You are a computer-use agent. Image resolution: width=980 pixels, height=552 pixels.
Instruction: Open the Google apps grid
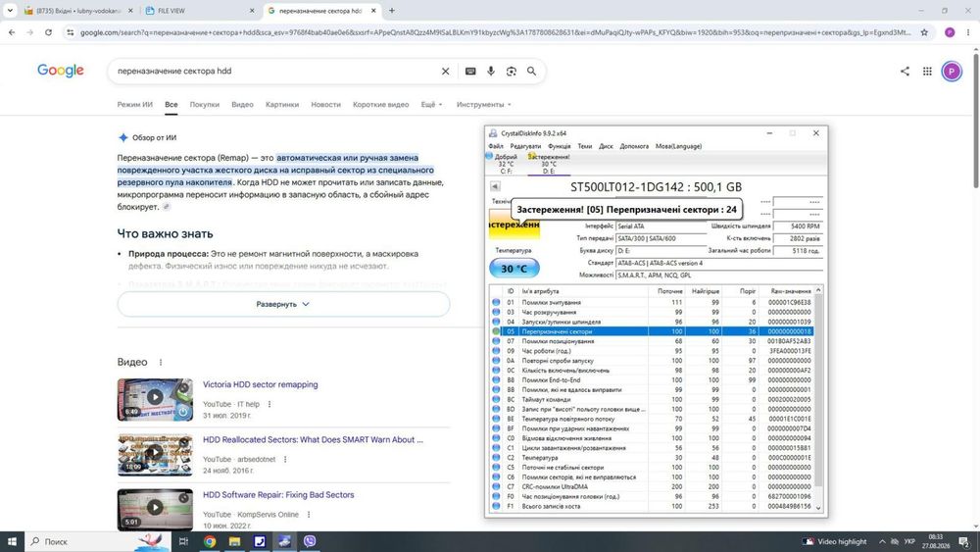tap(927, 72)
